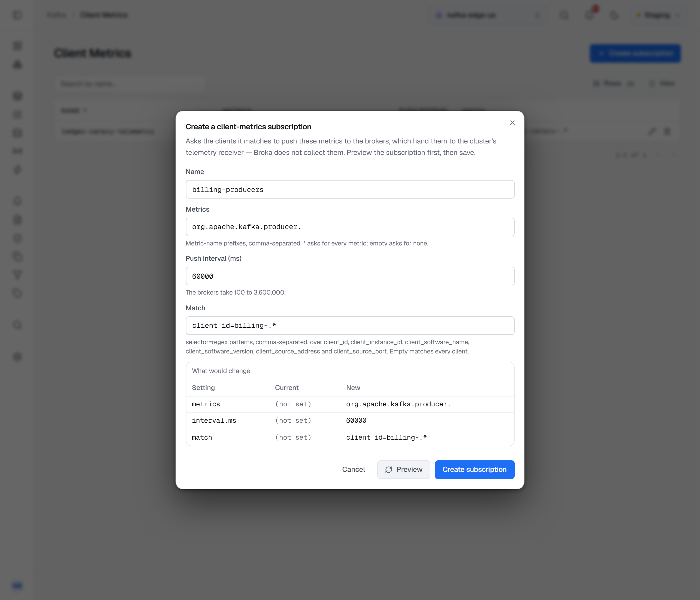Viewport: 700px width, 600px height.
Task: Cancel the subscription dialog
Action: point(353,470)
